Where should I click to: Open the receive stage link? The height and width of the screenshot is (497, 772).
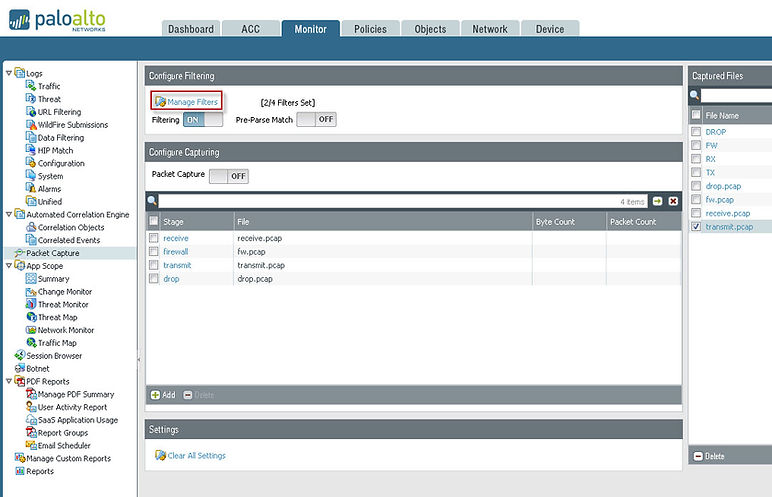(176, 238)
